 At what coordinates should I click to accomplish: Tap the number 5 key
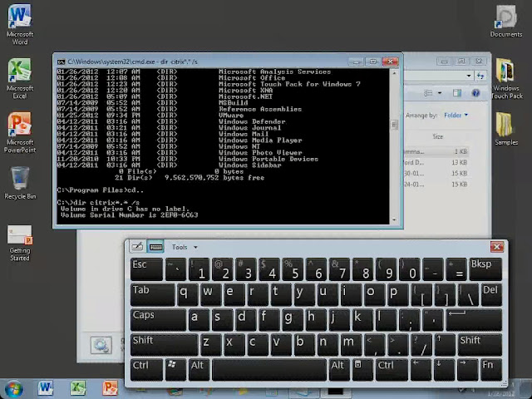point(293,269)
